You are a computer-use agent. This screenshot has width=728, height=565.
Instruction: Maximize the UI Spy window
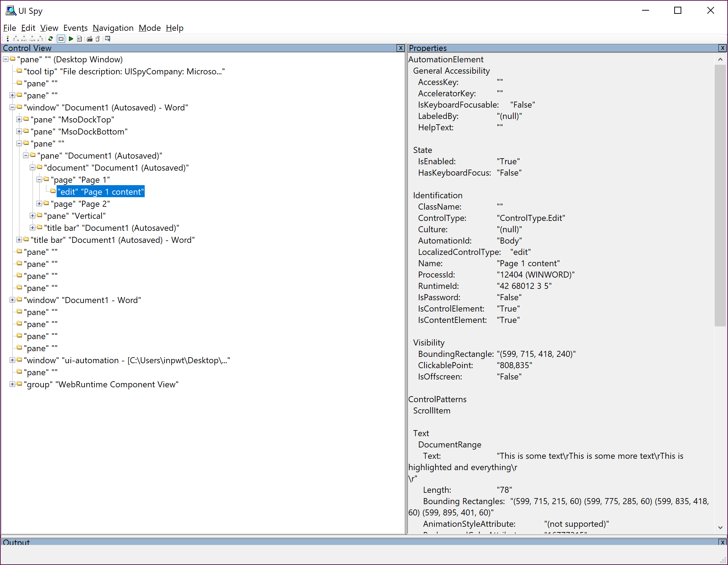click(x=678, y=11)
